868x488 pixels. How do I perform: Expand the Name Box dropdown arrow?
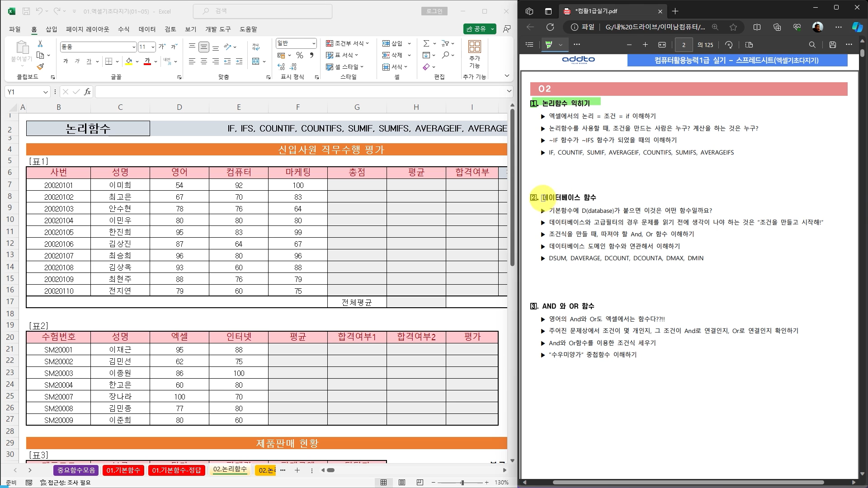point(45,92)
